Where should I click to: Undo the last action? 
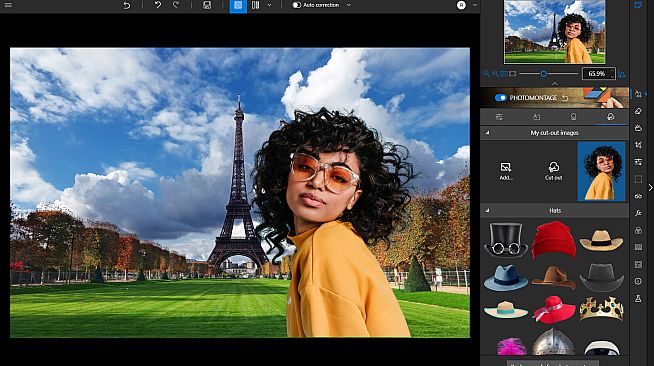(158, 5)
